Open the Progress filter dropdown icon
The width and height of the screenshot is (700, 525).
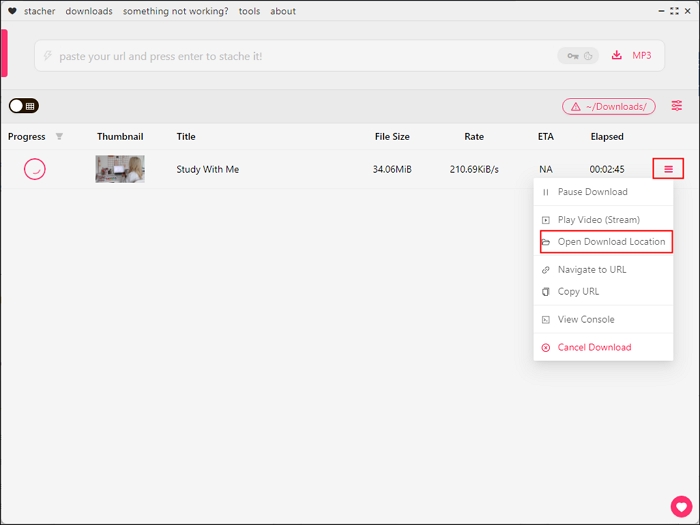59,137
